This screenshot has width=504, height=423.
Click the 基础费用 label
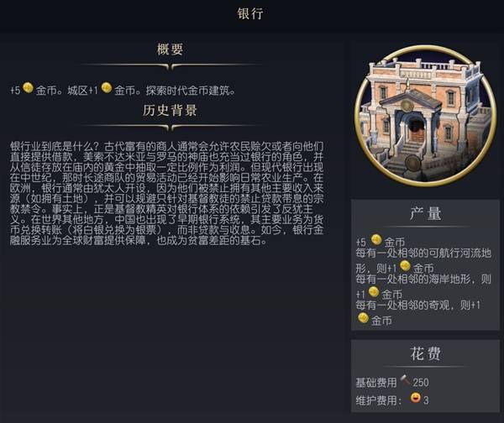coord(376,383)
